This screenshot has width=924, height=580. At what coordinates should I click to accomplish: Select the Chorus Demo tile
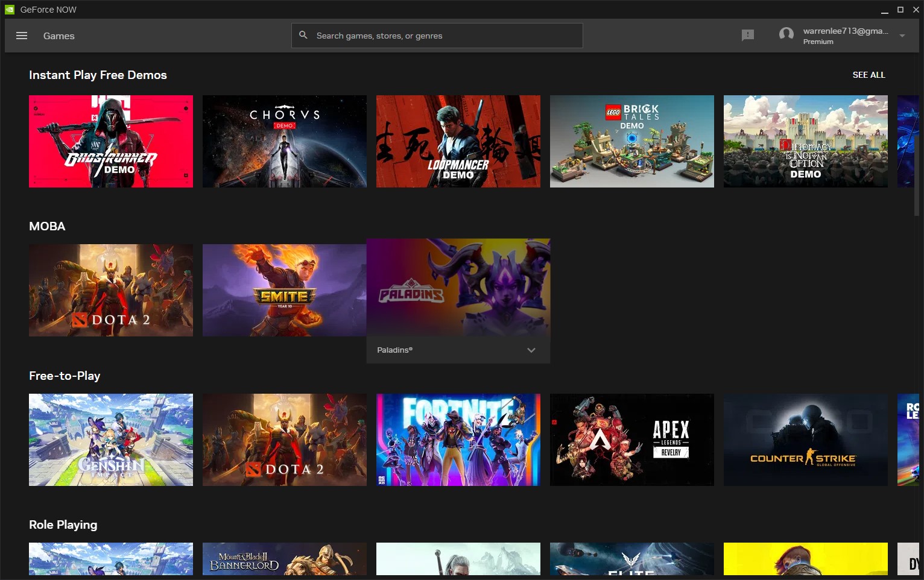[285, 141]
